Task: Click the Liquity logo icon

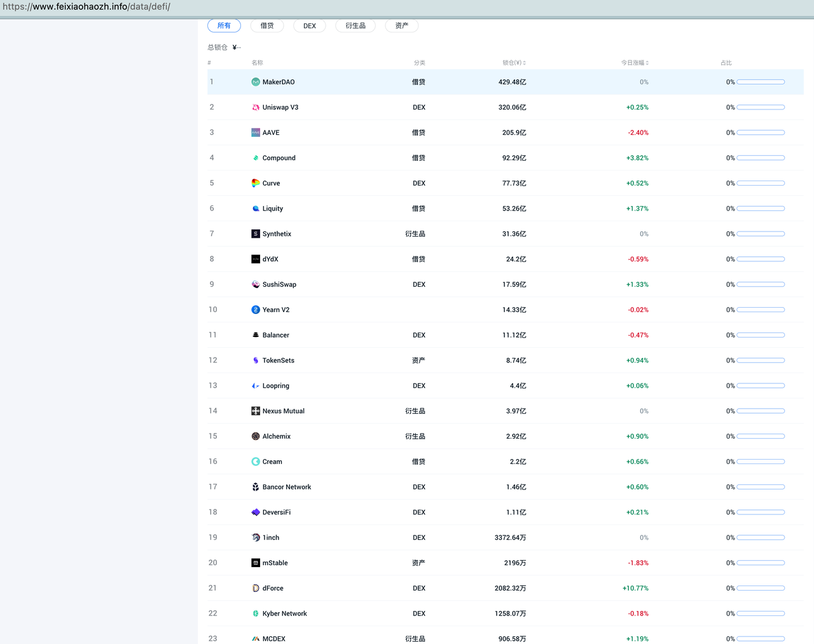Action: [x=256, y=209]
